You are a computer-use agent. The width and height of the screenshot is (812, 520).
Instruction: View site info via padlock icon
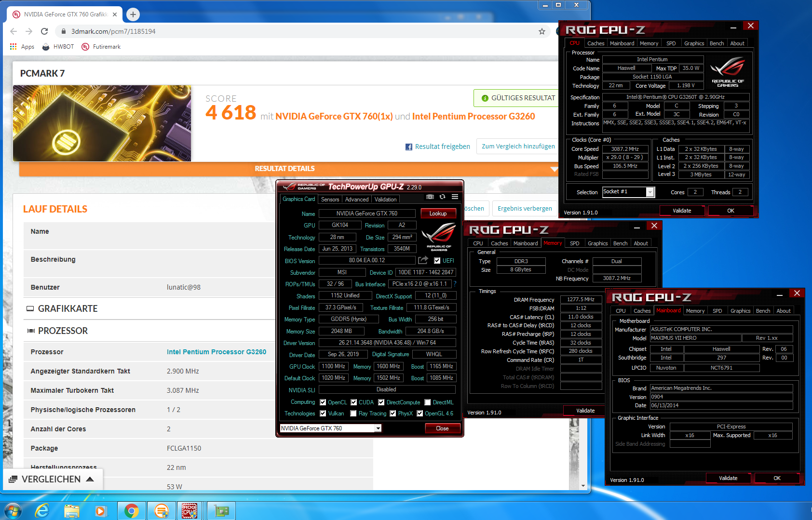pos(63,31)
